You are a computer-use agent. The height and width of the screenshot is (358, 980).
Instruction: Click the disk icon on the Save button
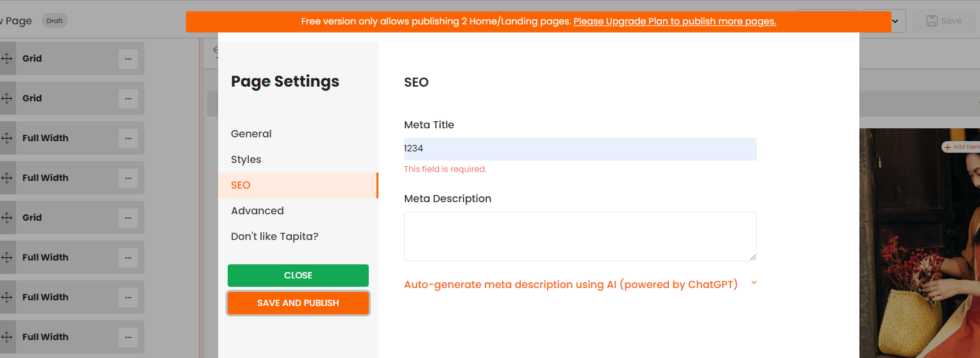pos(932,21)
